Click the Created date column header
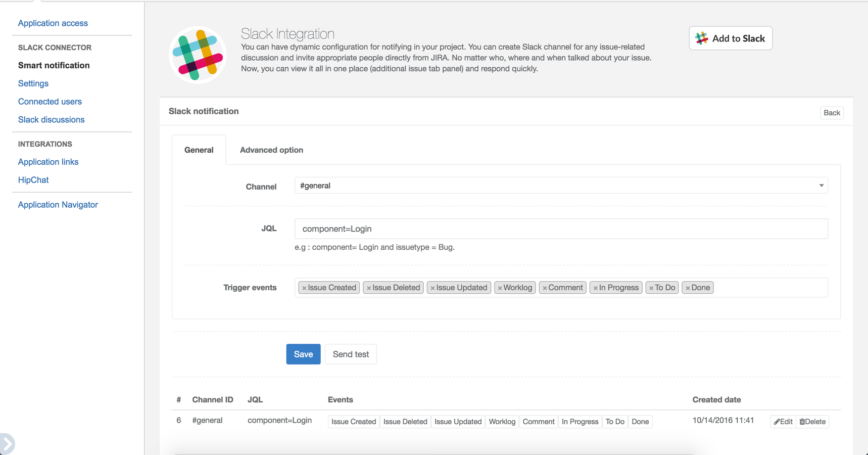 716,400
